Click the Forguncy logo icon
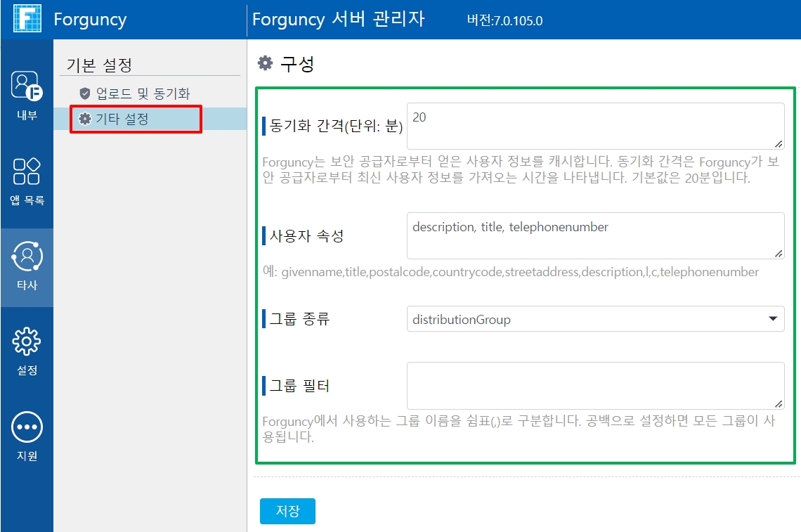Viewport: 801px width, 532px height. (x=27, y=19)
